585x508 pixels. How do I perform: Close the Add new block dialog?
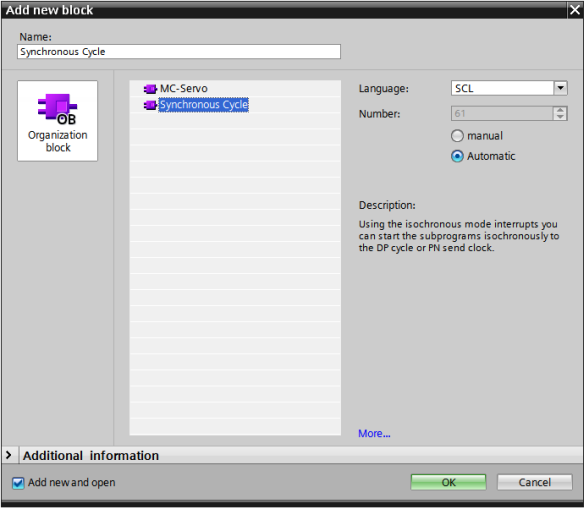point(575,10)
